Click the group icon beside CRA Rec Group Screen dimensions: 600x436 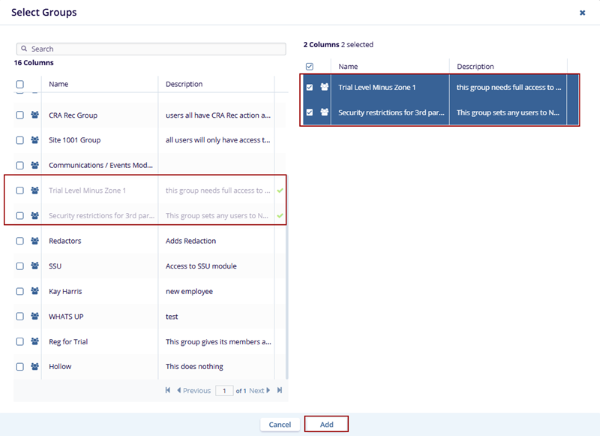click(x=35, y=115)
